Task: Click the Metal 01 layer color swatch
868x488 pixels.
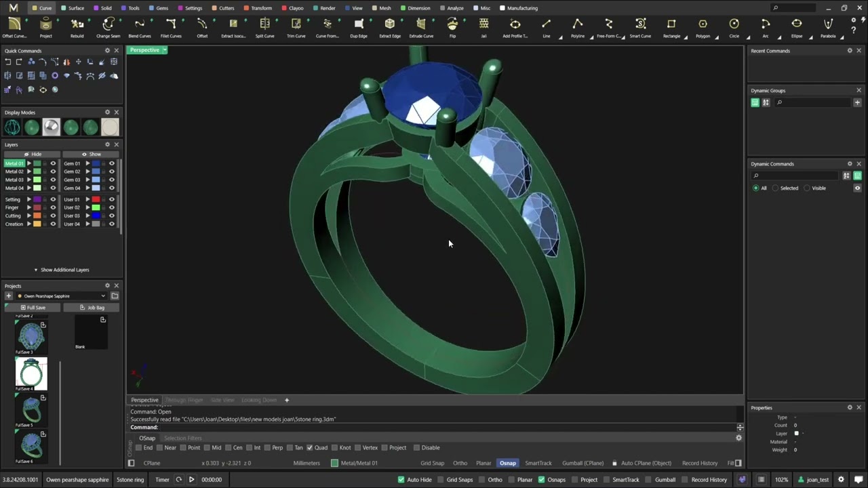Action: point(37,163)
